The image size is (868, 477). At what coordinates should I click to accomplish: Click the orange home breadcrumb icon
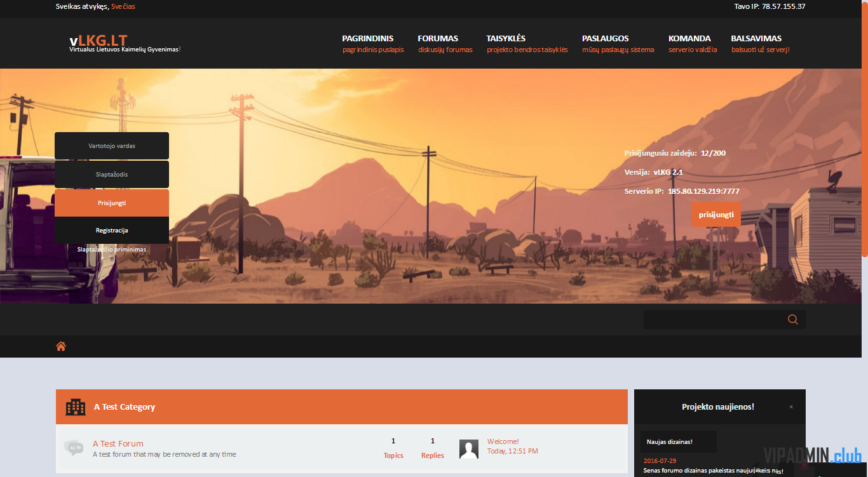click(x=61, y=346)
